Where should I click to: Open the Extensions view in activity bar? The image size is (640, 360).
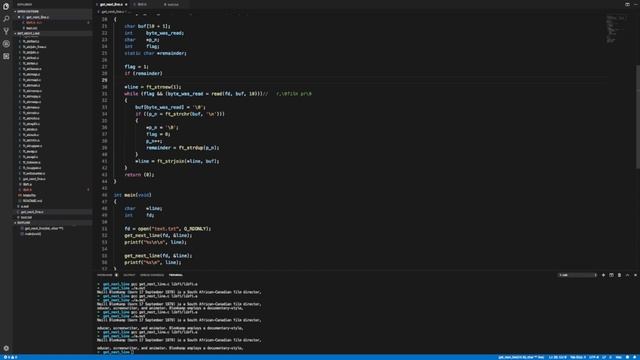pyautogui.click(x=6, y=56)
